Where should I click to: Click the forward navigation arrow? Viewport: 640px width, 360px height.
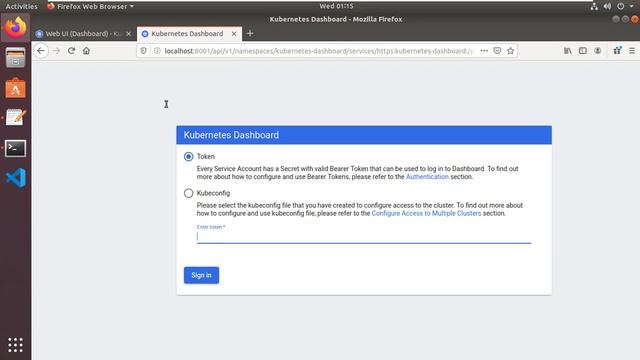(x=56, y=51)
